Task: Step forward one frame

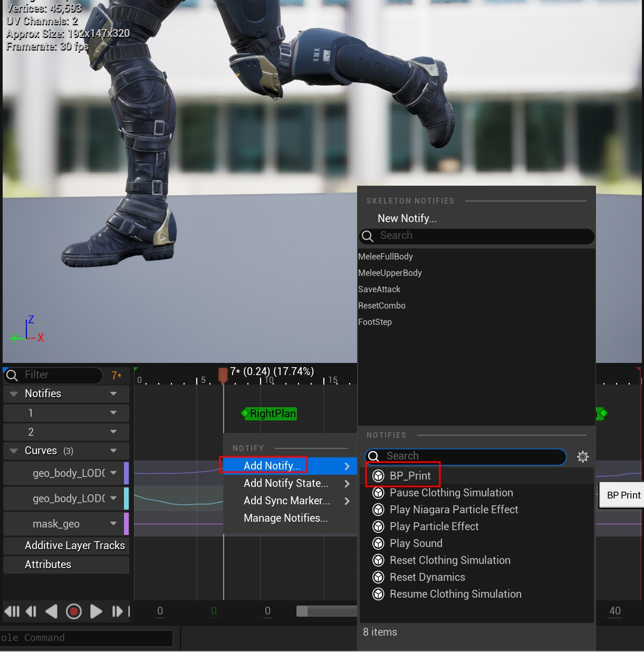Action: [x=118, y=611]
